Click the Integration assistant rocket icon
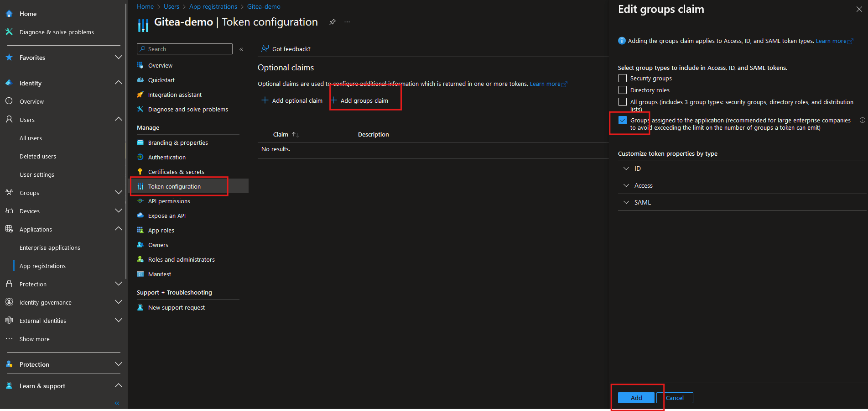The width and height of the screenshot is (868, 411). point(140,95)
